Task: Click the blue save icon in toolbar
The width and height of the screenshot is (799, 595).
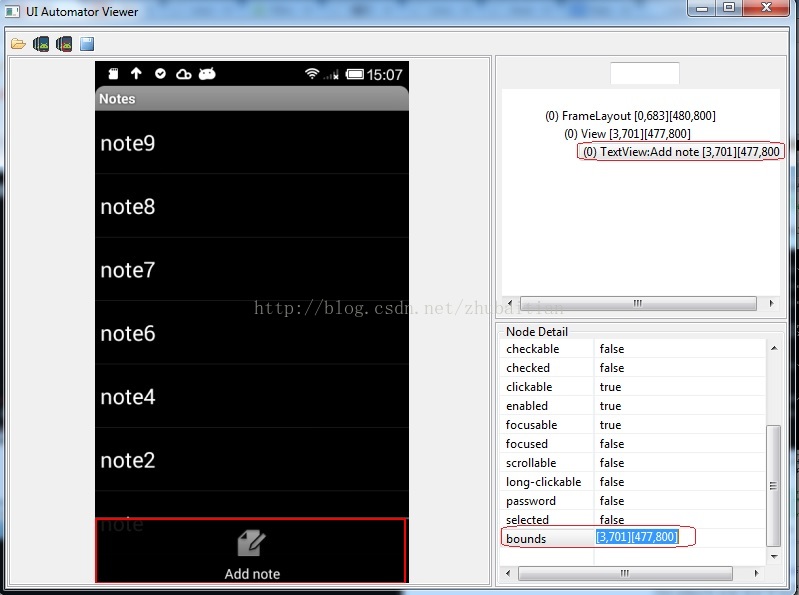Action: click(87, 44)
